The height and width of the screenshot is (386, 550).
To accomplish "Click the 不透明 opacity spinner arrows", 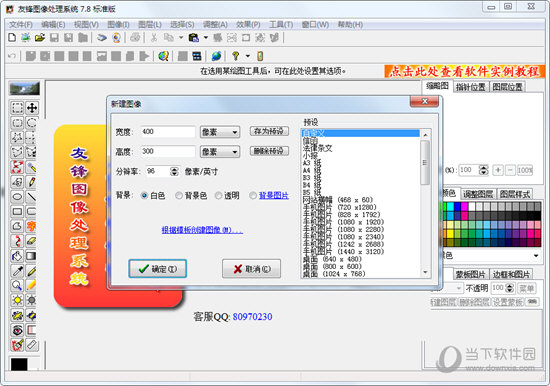I will (510, 288).
